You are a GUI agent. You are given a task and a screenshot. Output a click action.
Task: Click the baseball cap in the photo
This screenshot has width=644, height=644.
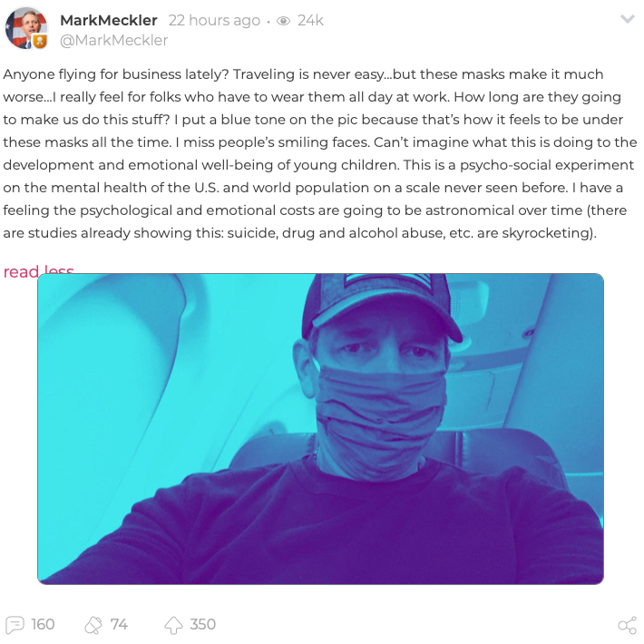click(x=380, y=306)
